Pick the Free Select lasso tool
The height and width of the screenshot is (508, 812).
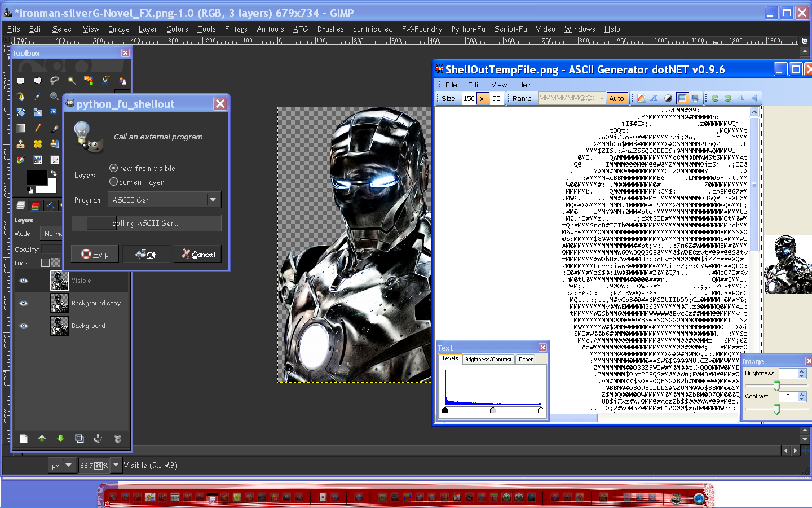54,80
